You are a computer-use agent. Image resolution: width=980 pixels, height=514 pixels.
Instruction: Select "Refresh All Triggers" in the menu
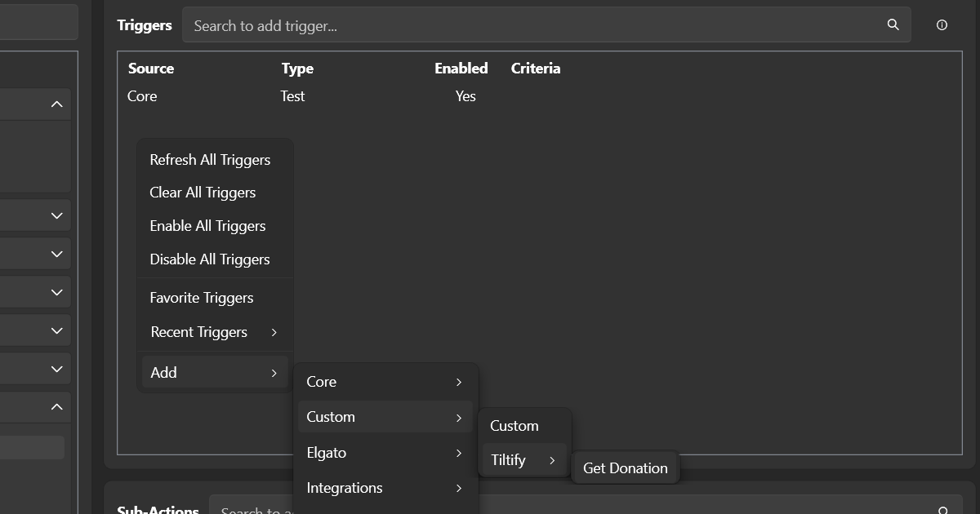(210, 159)
